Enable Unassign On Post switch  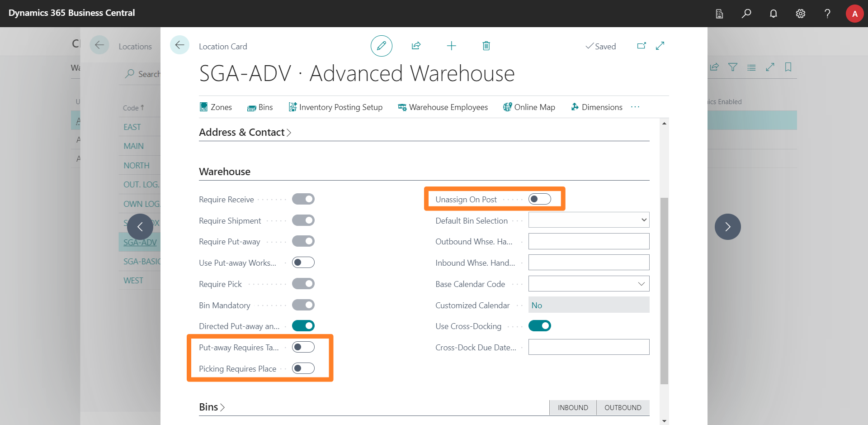(540, 199)
